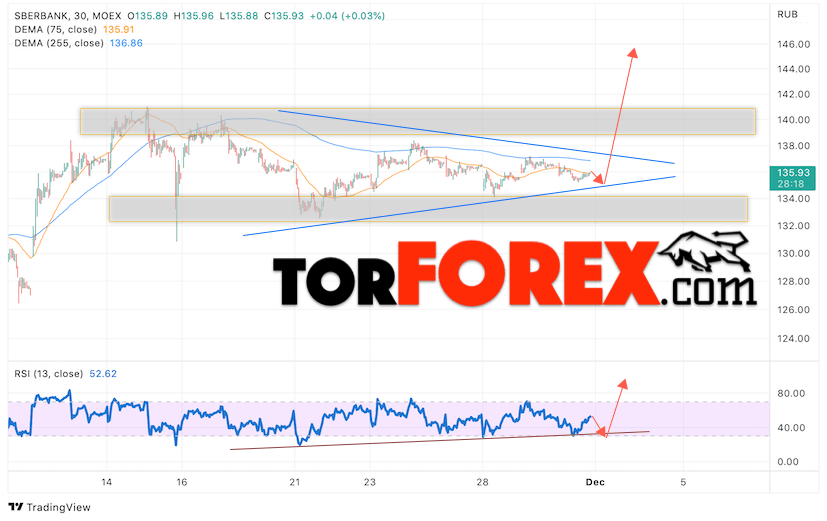
Task: Click the DEMA (75, close) indicator label
Action: pos(55,30)
